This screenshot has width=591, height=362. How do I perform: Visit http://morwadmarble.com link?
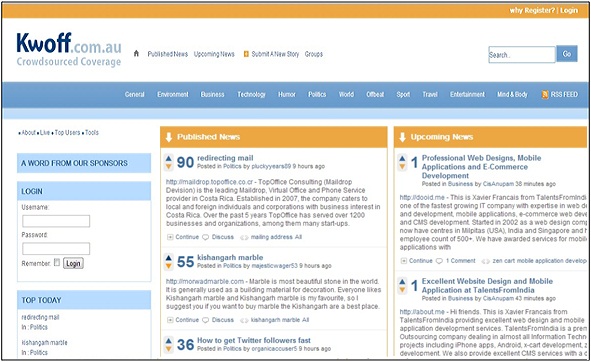click(x=205, y=282)
